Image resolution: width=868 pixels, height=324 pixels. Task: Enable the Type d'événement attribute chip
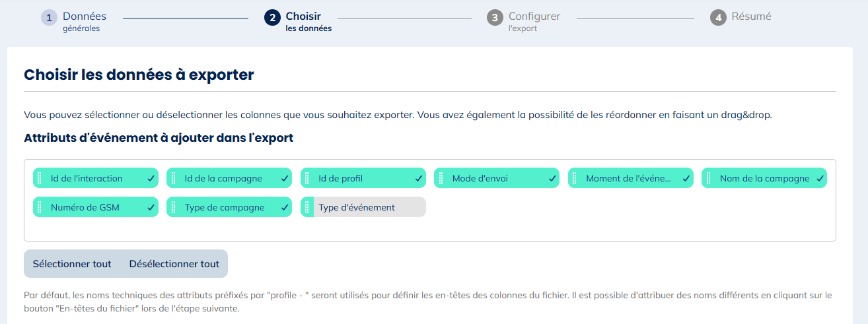tap(363, 207)
